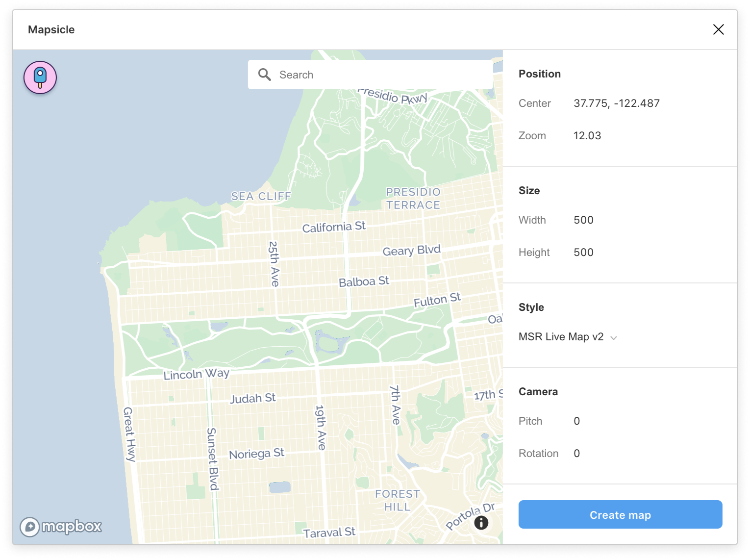Viewport: 750px width, 560px height.
Task: Click the magnifying glass search icon
Action: pyautogui.click(x=265, y=74)
